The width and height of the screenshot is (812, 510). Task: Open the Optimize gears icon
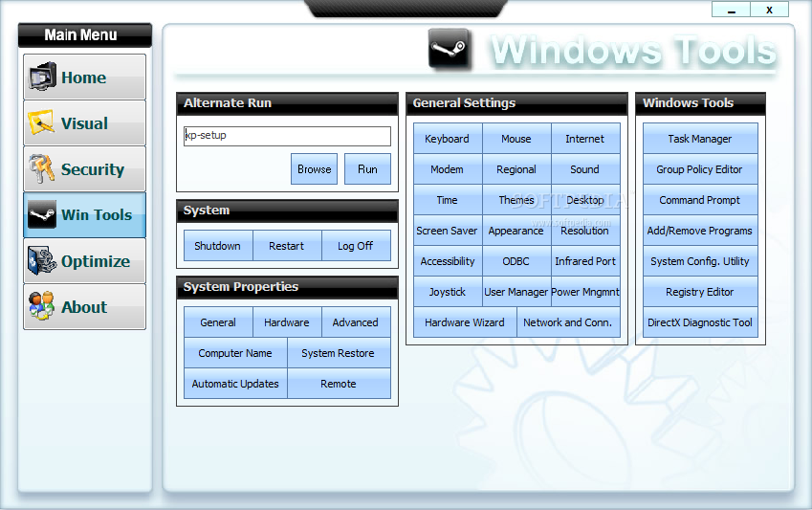pos(42,260)
